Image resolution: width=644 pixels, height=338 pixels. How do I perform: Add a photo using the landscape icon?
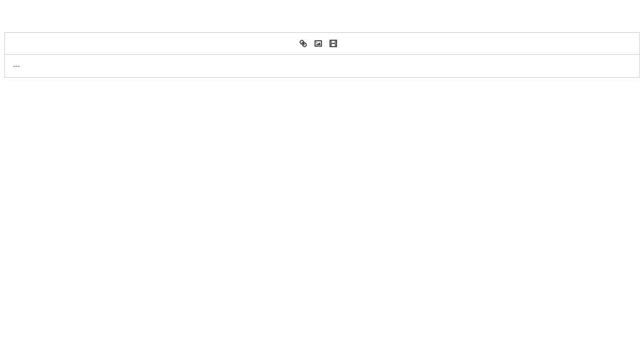click(318, 43)
